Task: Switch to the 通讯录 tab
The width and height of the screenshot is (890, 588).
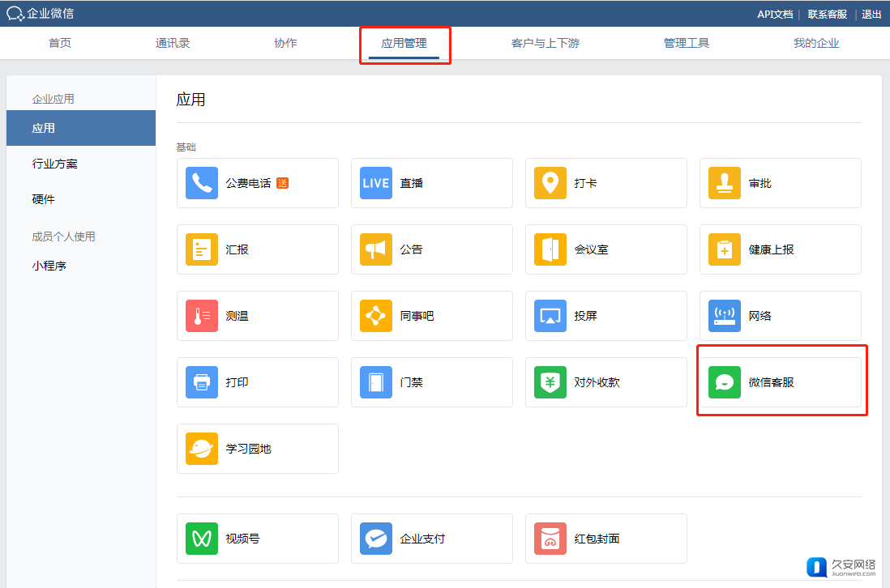Action: pyautogui.click(x=173, y=43)
